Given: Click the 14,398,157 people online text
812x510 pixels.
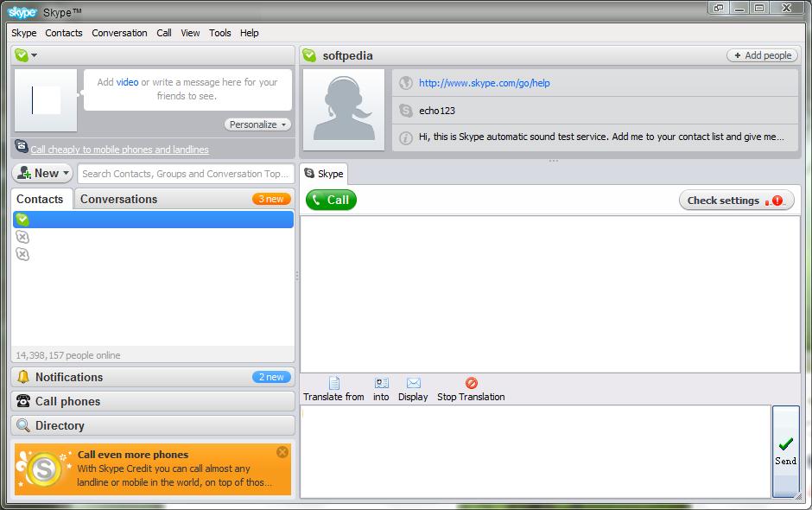Looking at the screenshot, I should coord(68,355).
